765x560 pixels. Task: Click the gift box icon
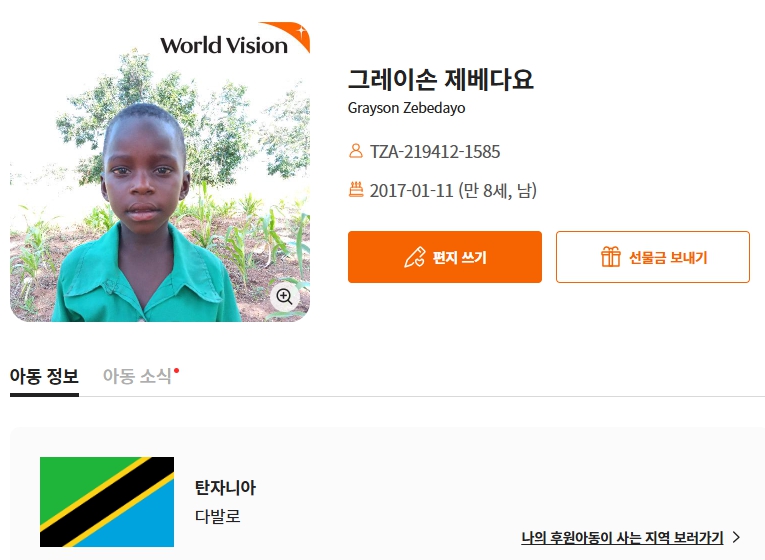tap(610, 257)
